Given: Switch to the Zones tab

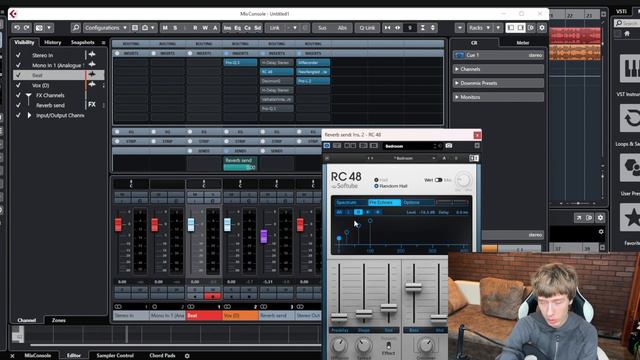Looking at the screenshot, I should (59, 320).
